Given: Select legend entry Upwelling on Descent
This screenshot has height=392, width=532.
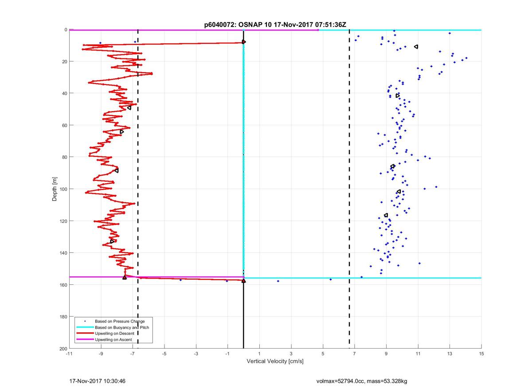Looking at the screenshot, I should [115, 334].
